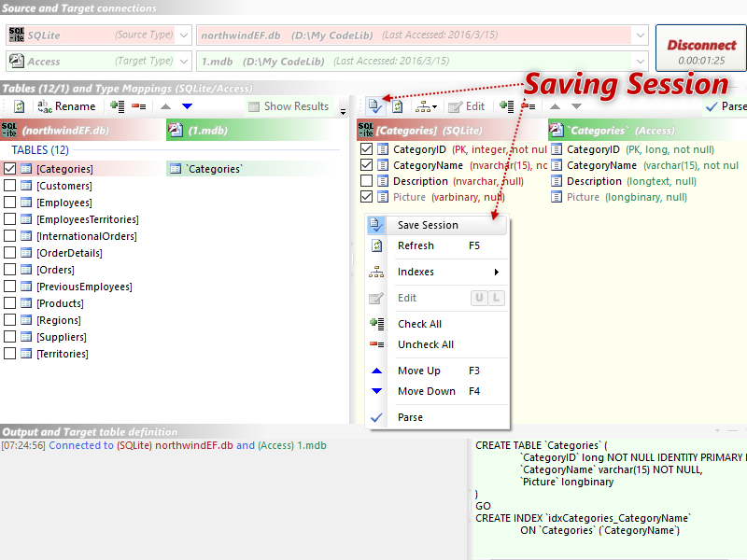Click check all columns icon in right toolbar
The height and width of the screenshot is (560, 747).
pyautogui.click(x=506, y=106)
